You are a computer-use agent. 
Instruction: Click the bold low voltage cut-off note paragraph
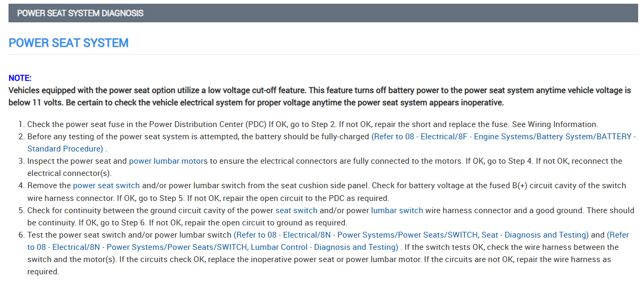[319, 96]
